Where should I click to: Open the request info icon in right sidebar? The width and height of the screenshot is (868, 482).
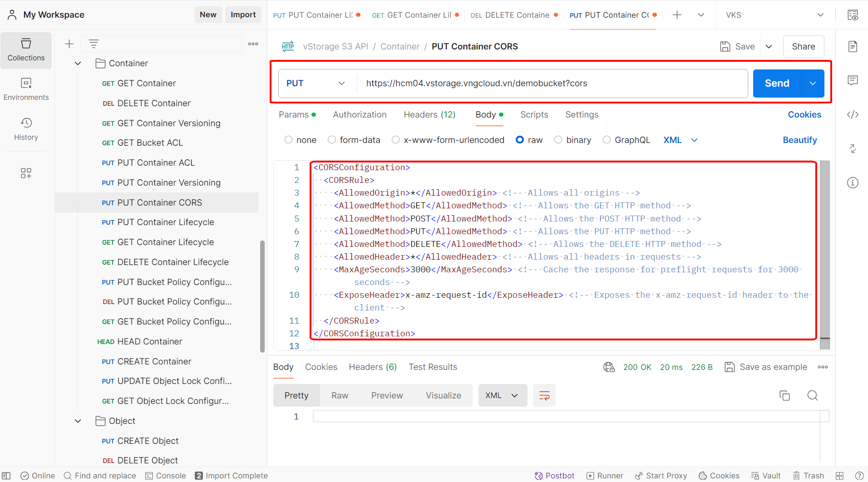coord(853,182)
